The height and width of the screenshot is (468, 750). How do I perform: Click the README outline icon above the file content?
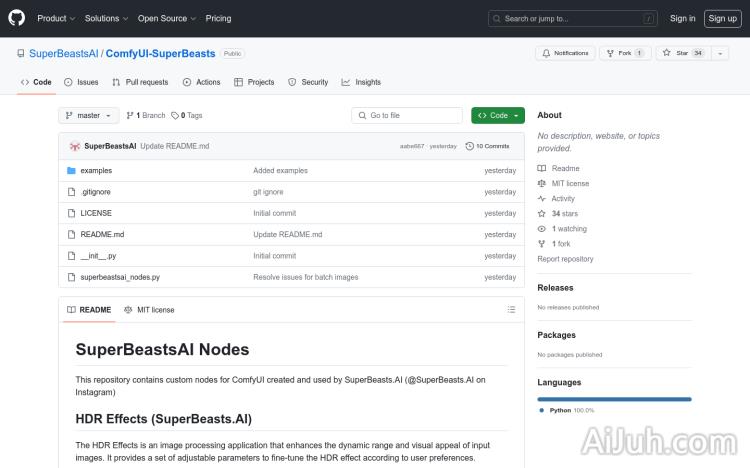512,310
